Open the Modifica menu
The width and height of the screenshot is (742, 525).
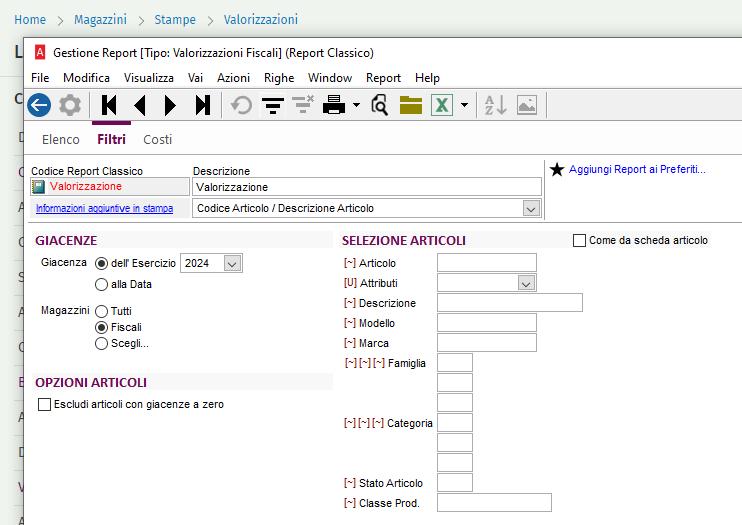[x=87, y=78]
